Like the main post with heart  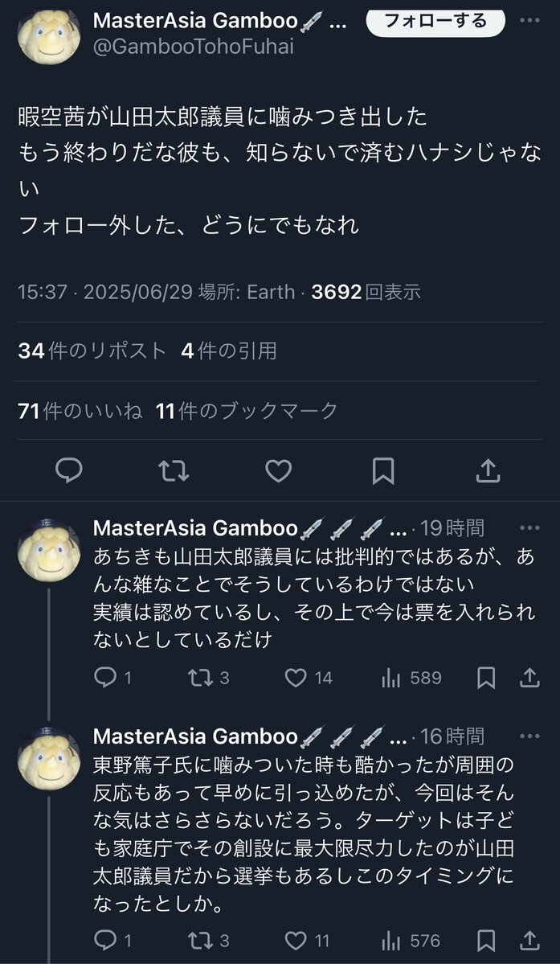278,472
